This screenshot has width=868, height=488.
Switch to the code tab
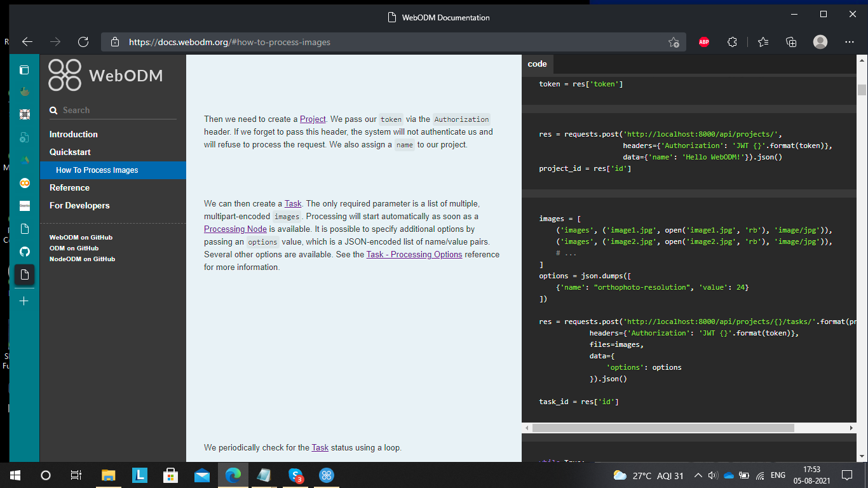537,64
